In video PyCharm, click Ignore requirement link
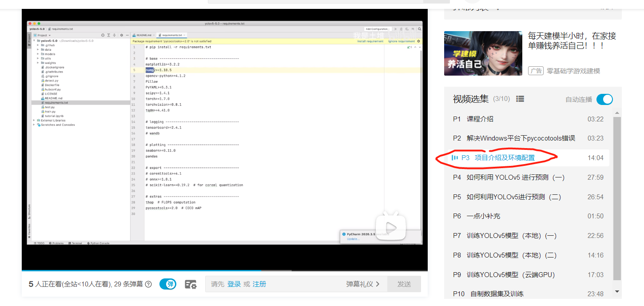Image resolution: width=644 pixels, height=306 pixels. pyautogui.click(x=402, y=41)
